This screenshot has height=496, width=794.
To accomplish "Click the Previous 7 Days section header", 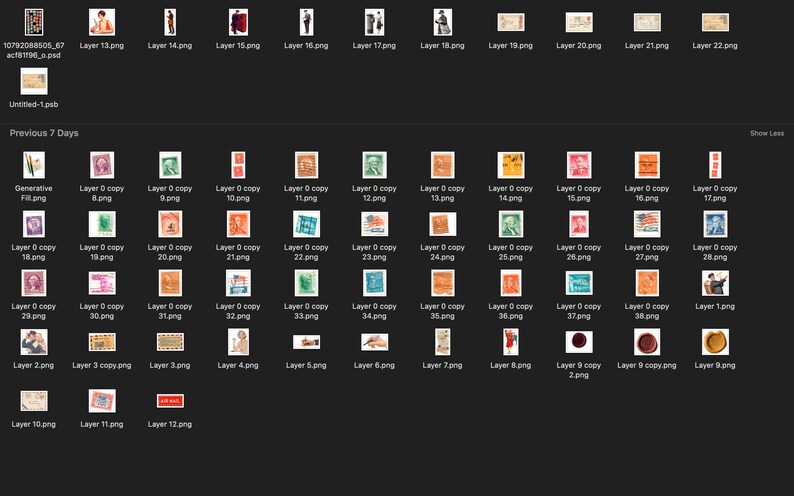I will 44,133.
